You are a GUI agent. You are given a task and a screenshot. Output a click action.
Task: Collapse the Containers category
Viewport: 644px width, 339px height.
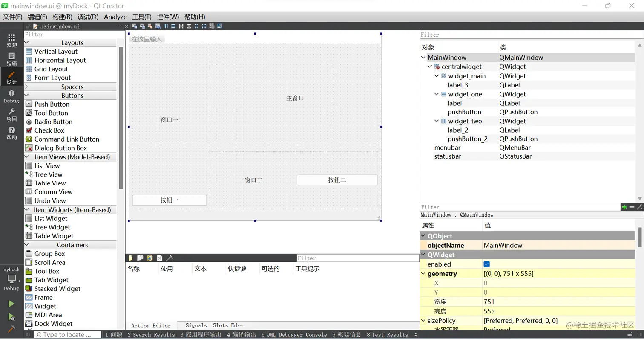tap(27, 245)
